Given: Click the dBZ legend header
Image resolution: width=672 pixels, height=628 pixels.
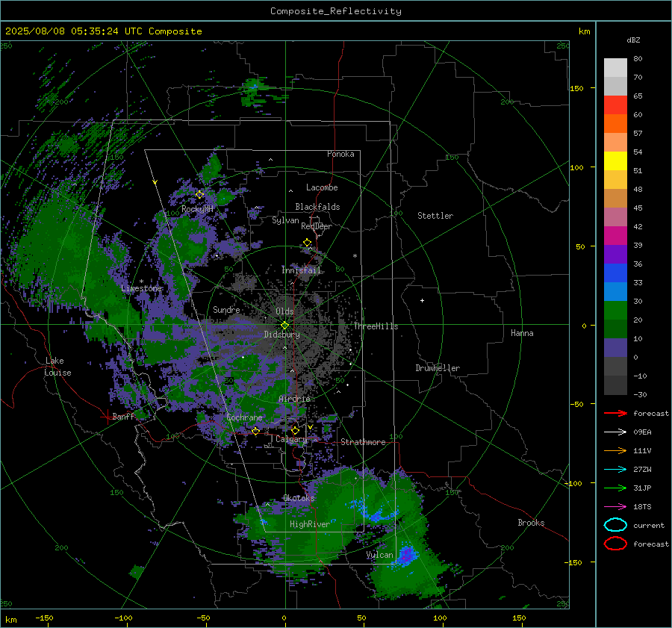Looking at the screenshot, I should [633, 40].
